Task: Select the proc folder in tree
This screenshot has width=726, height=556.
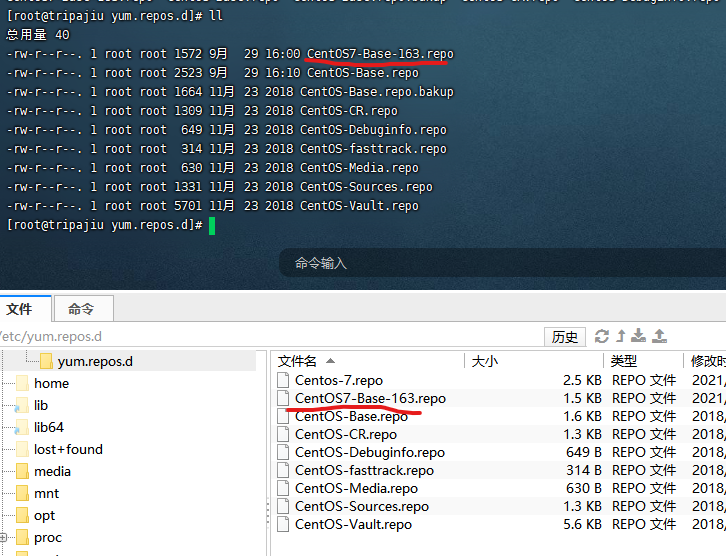Action: [x=48, y=538]
